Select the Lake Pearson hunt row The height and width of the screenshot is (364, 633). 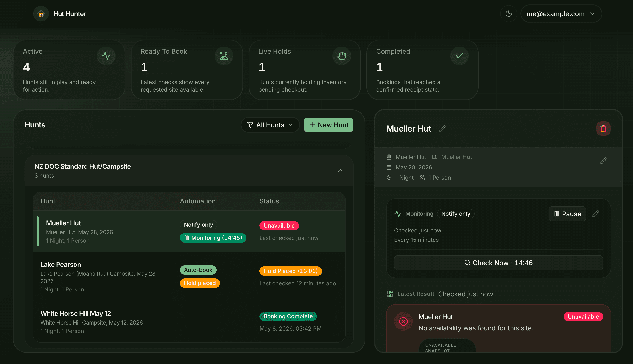click(x=189, y=277)
